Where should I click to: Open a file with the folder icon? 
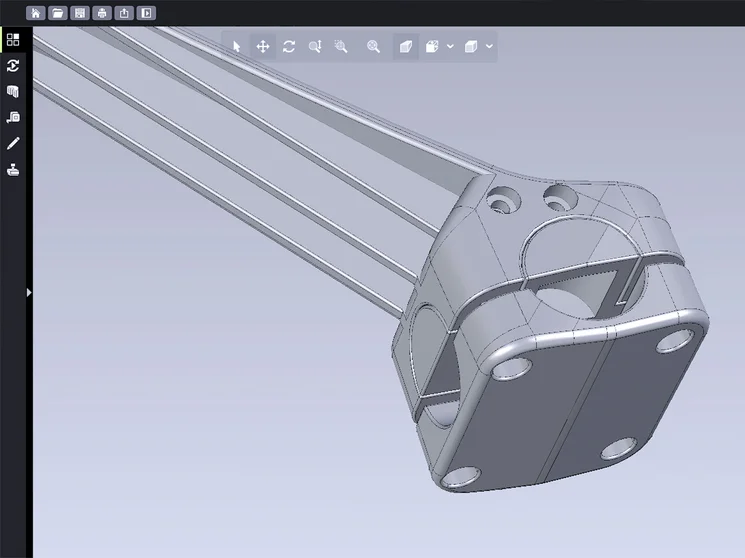click(58, 14)
